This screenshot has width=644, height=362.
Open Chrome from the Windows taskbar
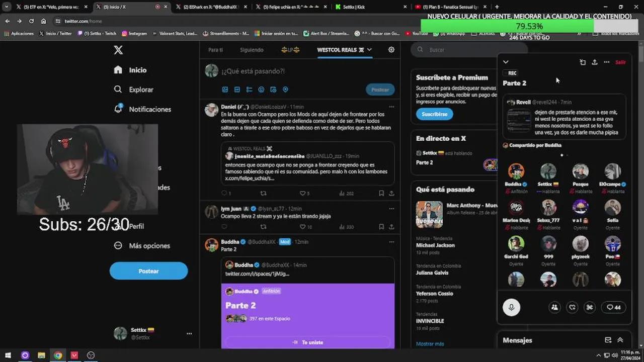click(58, 355)
